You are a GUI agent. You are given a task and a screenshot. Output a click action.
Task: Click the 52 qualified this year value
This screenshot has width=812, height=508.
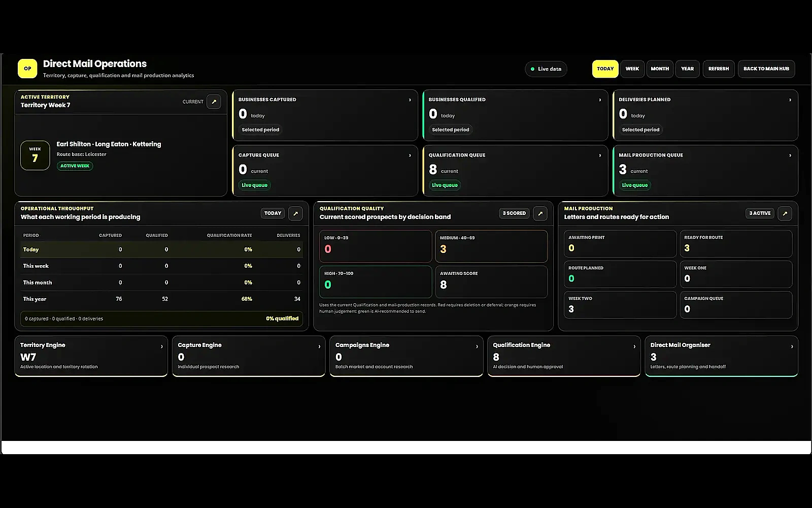(165, 299)
